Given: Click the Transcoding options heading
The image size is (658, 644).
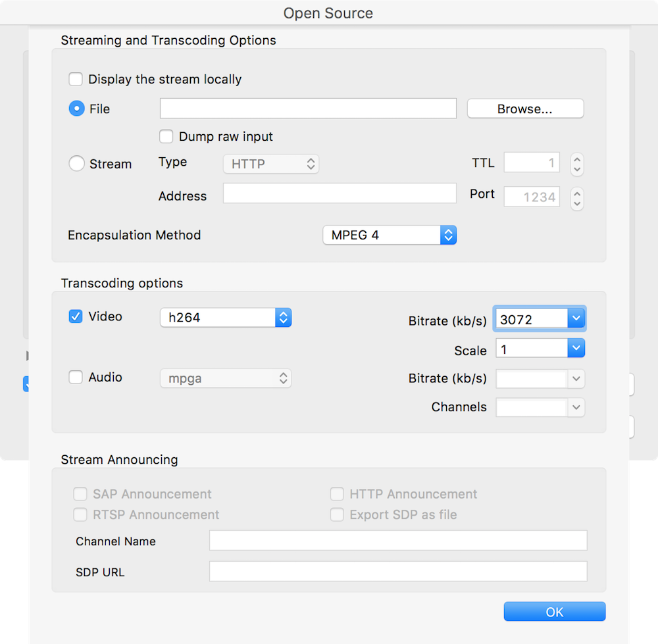Looking at the screenshot, I should [x=122, y=284].
